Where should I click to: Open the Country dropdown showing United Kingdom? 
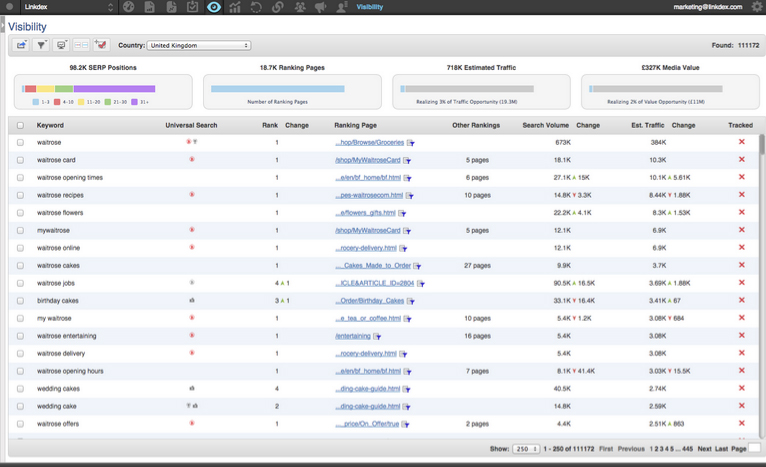[x=199, y=45]
